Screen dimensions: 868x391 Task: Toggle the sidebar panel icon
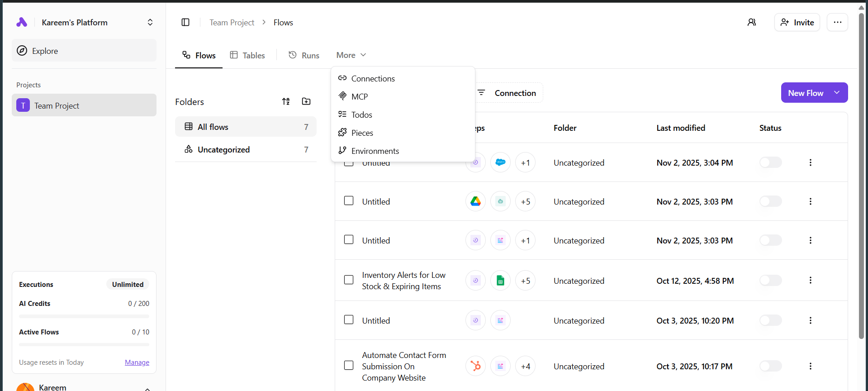[x=185, y=22]
